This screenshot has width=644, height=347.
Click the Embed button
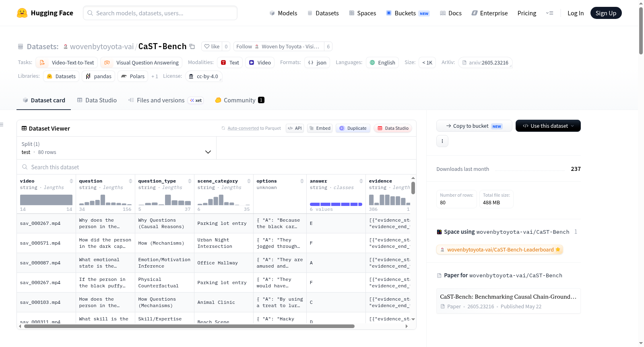320,128
